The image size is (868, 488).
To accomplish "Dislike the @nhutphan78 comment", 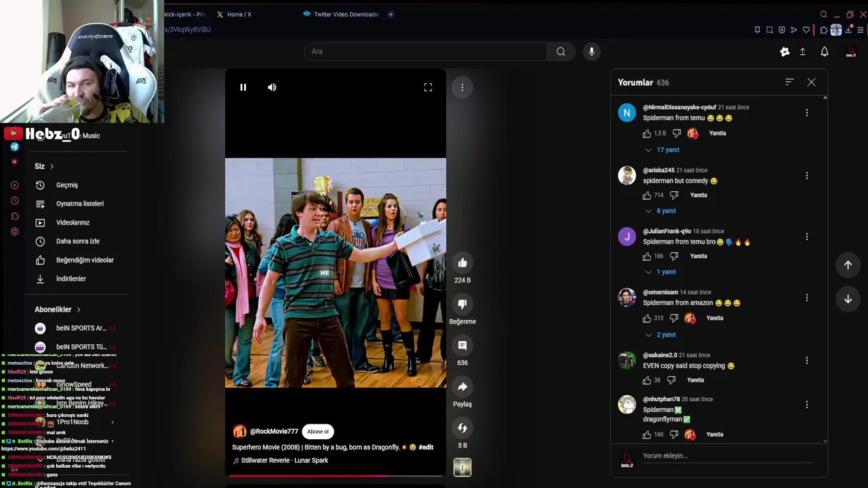I will pyautogui.click(x=674, y=434).
